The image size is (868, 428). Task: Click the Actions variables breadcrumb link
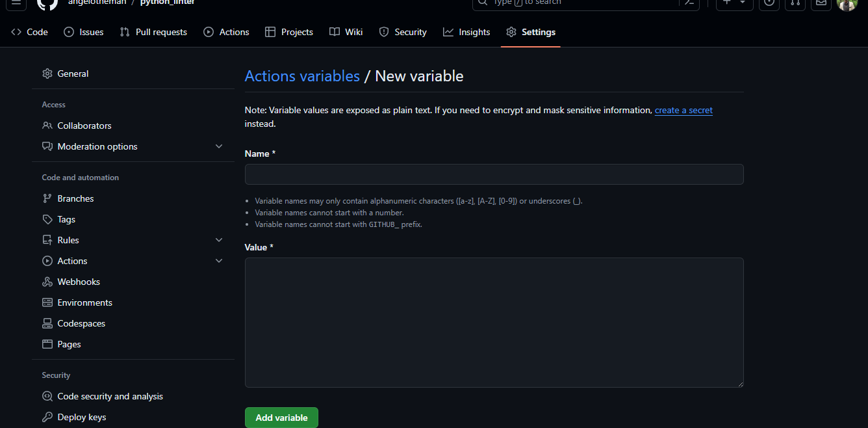[x=302, y=76]
